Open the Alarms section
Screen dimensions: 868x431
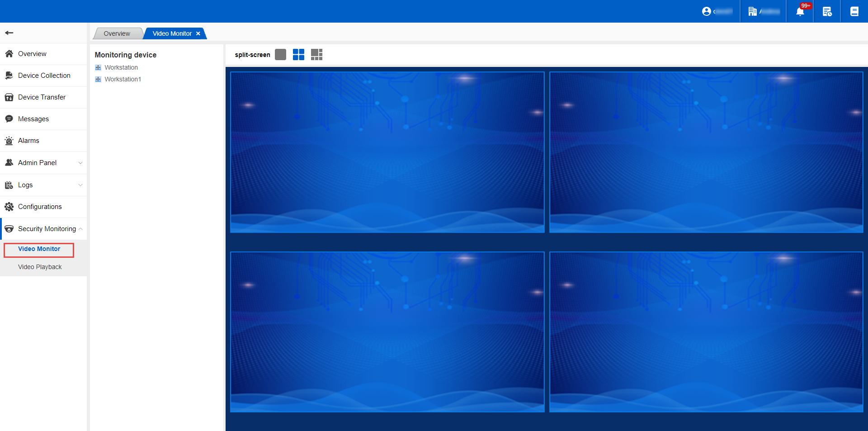[x=28, y=141]
